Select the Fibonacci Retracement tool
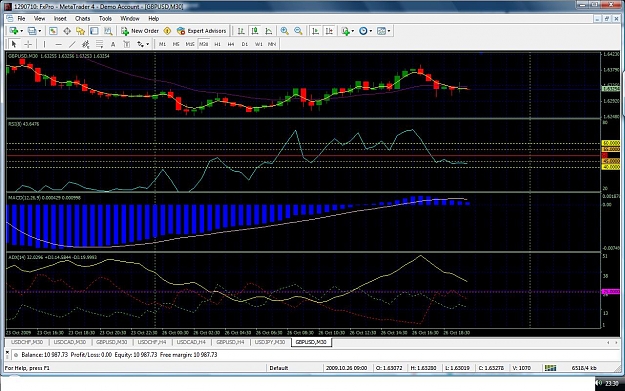The height and width of the screenshot is (391, 625). 99,44
